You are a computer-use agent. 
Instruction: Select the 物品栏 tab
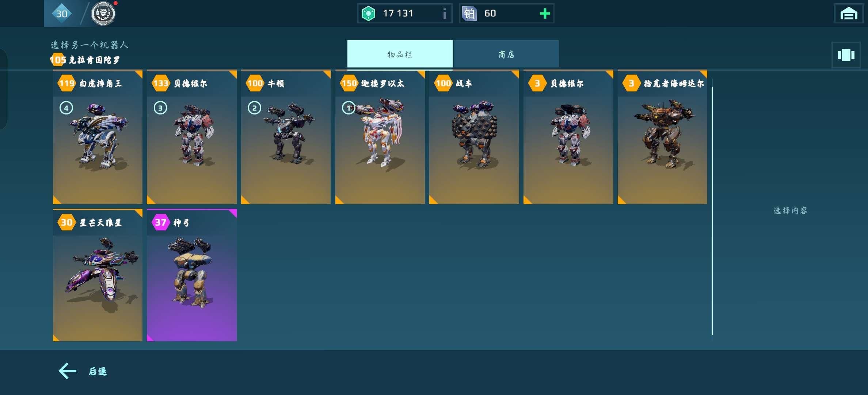[x=400, y=54]
